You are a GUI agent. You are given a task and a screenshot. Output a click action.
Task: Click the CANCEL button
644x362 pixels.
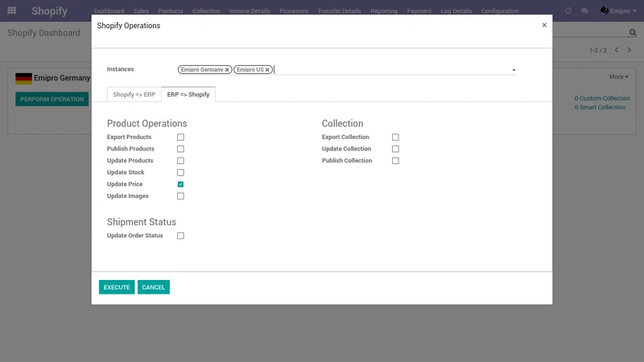pos(154,287)
